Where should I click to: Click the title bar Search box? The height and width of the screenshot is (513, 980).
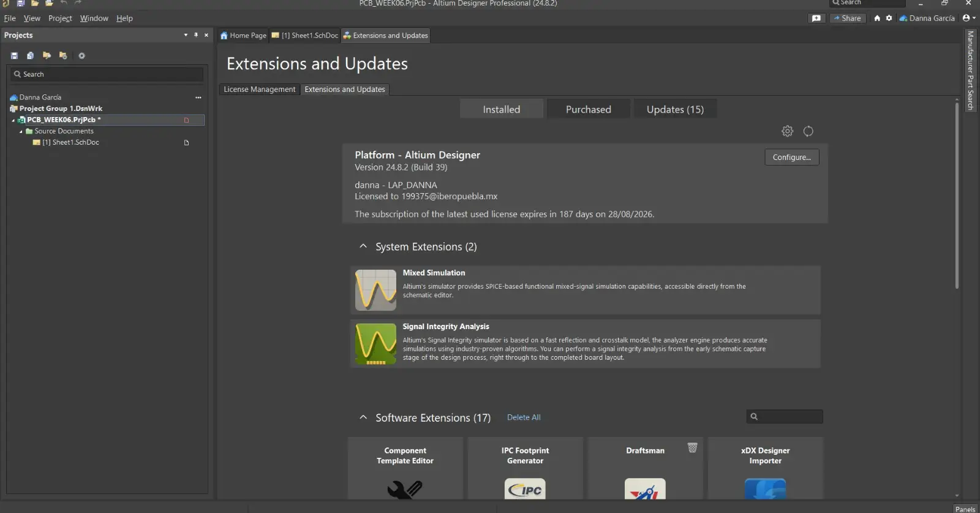point(867,3)
